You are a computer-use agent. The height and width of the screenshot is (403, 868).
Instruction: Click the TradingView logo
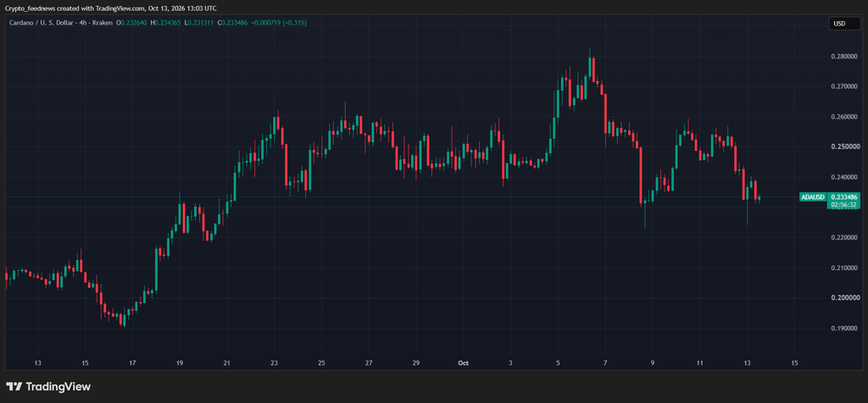(48, 386)
